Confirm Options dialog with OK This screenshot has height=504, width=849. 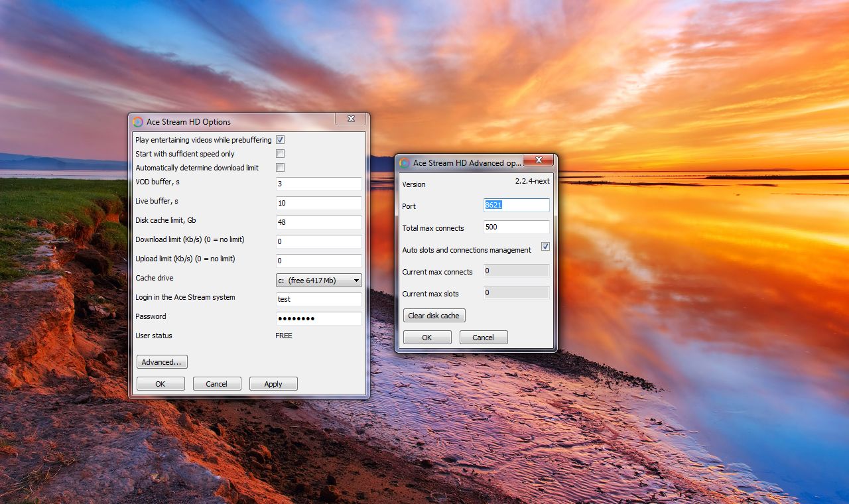[x=161, y=384]
